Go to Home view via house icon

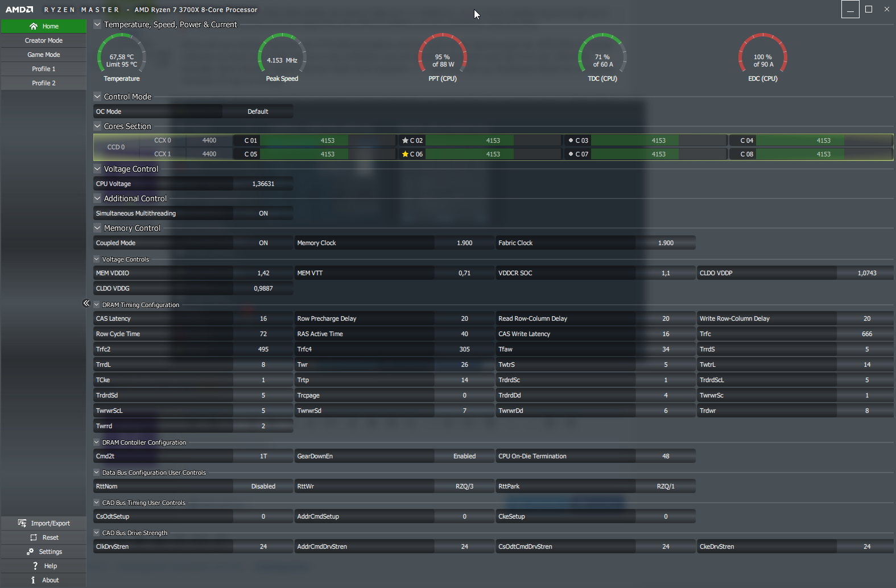coord(34,26)
